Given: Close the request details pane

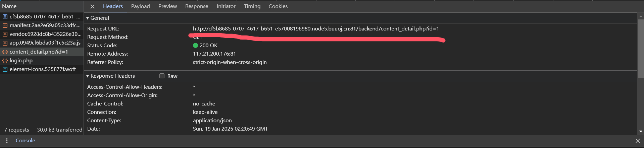Looking at the screenshot, I should tap(92, 6).
